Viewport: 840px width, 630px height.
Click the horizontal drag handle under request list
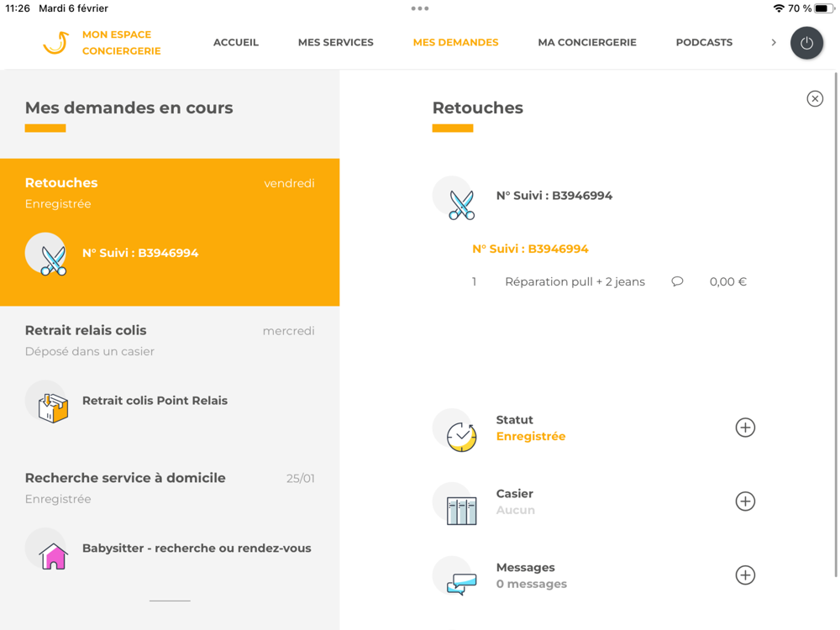[170, 601]
